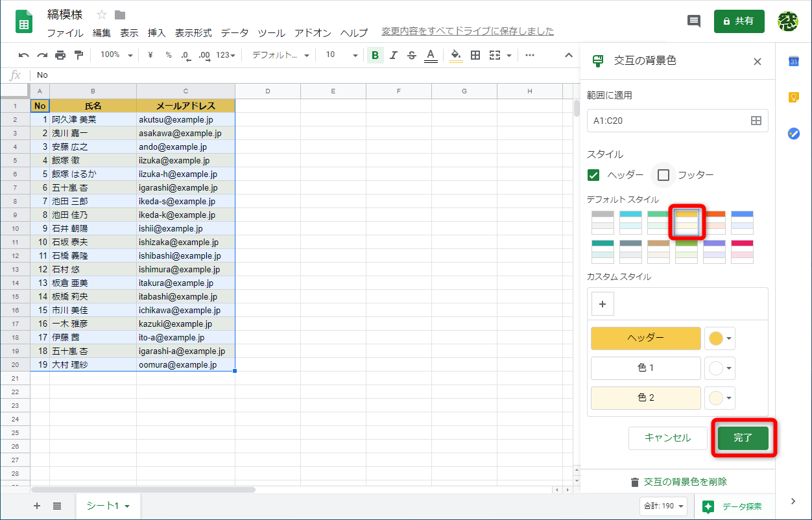Image resolution: width=812 pixels, height=520 pixels.
Task: Toggle bold formatting button
Action: pos(375,55)
